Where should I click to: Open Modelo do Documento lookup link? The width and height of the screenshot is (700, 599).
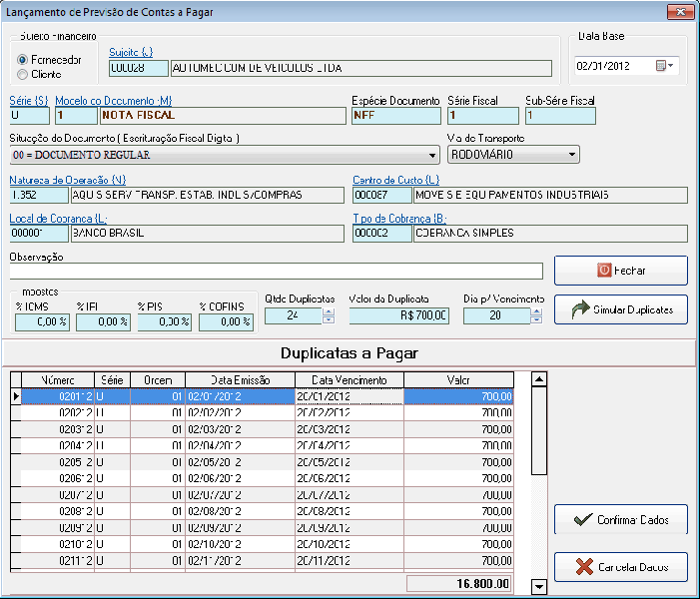click(114, 101)
